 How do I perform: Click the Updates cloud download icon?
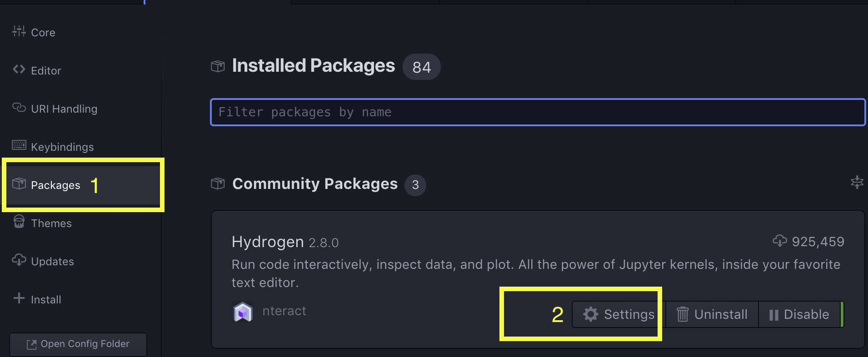tap(19, 260)
